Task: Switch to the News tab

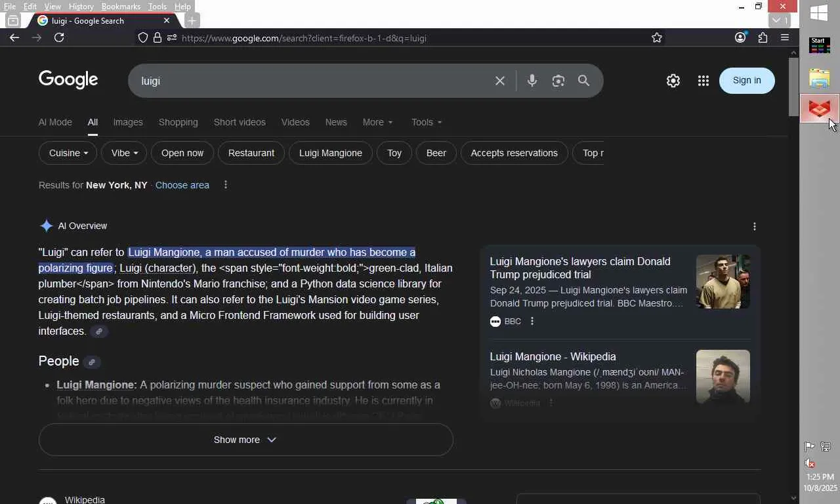Action: 336,122
